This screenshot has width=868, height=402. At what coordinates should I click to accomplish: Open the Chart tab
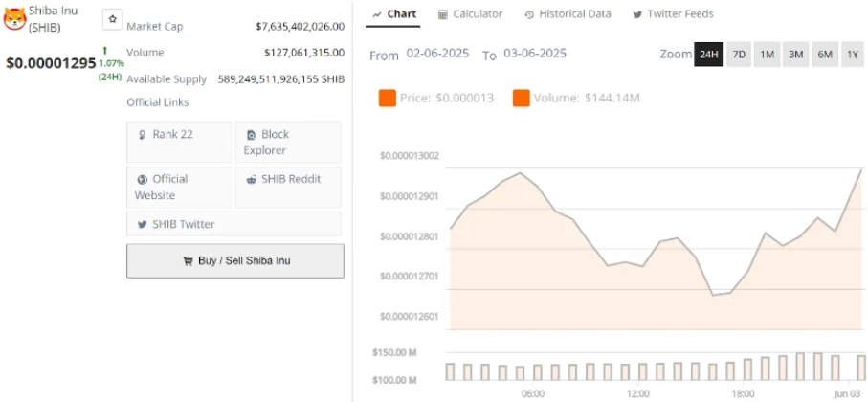(393, 14)
